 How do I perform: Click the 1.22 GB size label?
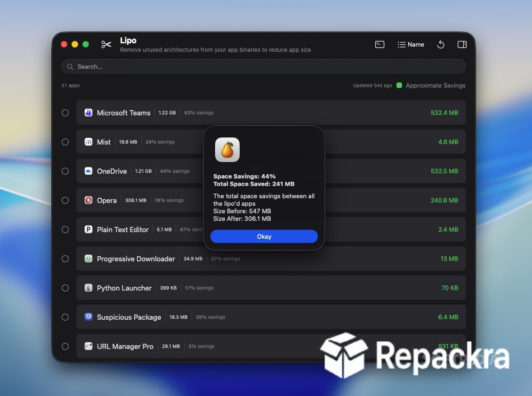pos(167,113)
